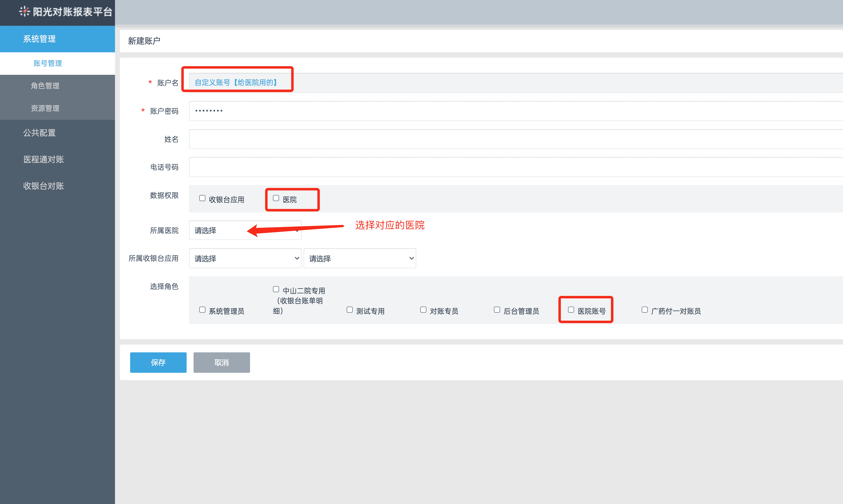Open 角色管理 in the sidebar

pyautogui.click(x=45, y=86)
